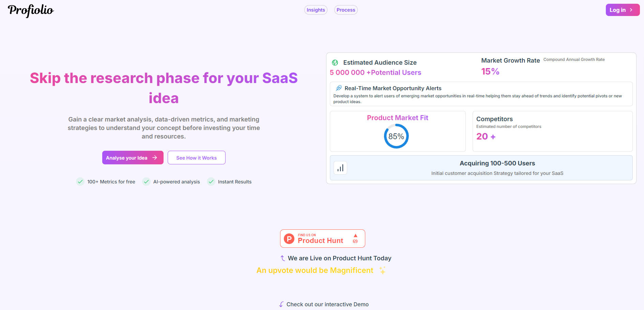This screenshot has height=310, width=644.
Task: Go to the Process nav item
Action: (x=346, y=10)
